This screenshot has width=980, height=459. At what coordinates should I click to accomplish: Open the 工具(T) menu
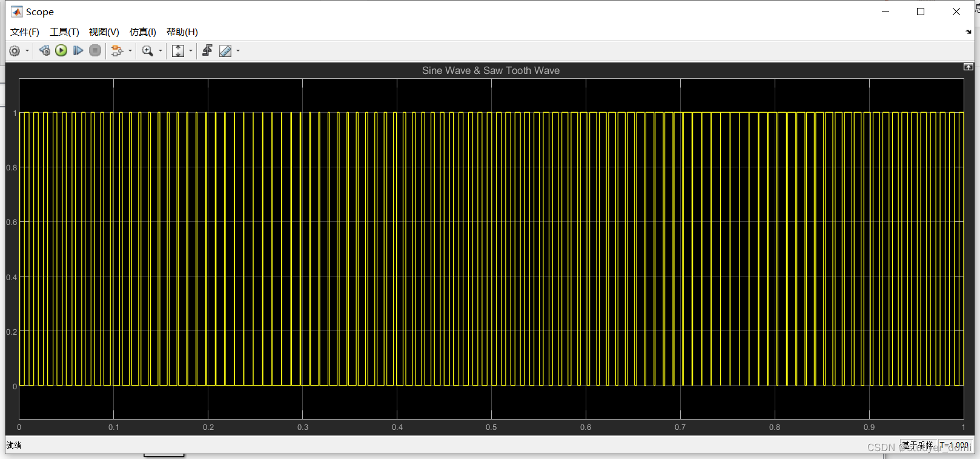click(64, 32)
